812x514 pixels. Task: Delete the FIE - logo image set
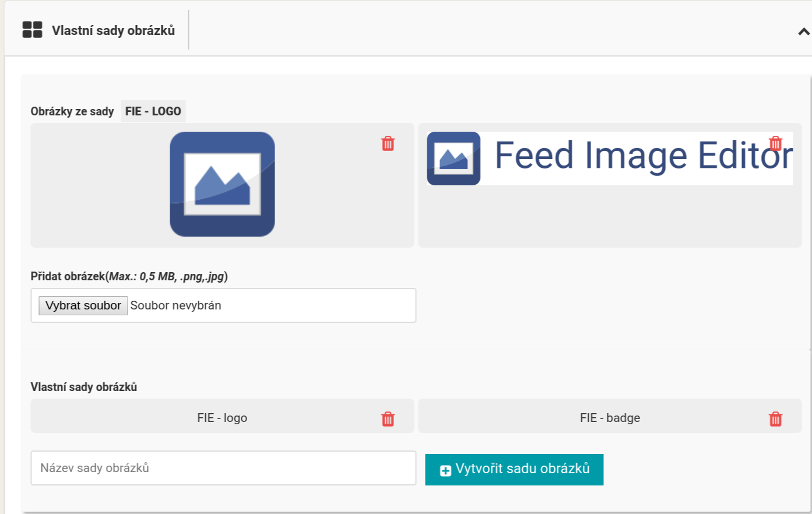click(388, 418)
